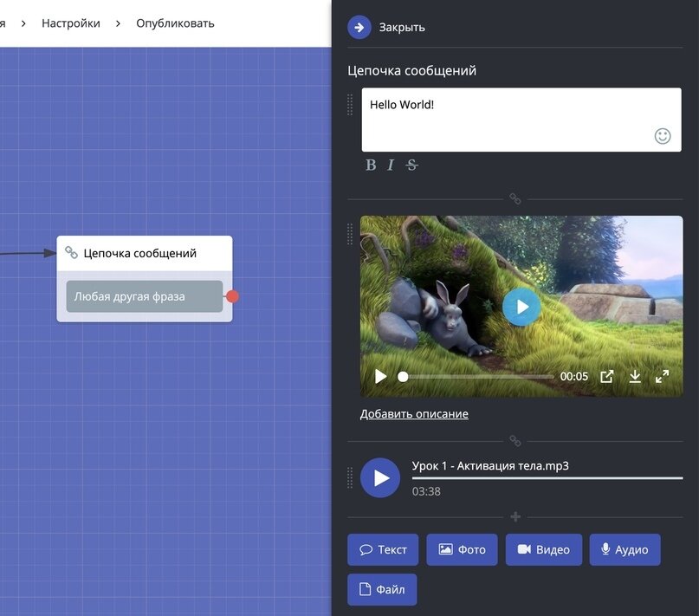Screen dimensions: 699x616
Task: Click the Урок 1 - Активация тела.mp3 file name
Action: coord(490,465)
